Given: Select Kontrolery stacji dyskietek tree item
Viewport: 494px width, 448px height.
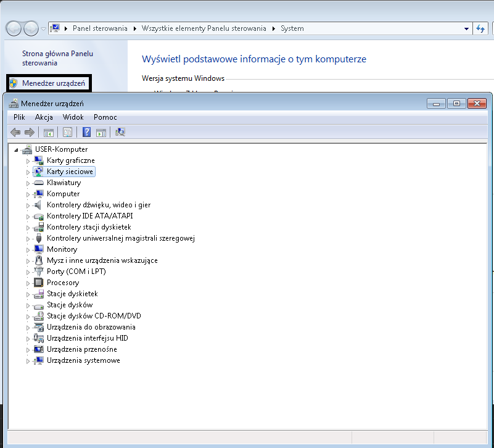Looking at the screenshot, I should point(89,227).
